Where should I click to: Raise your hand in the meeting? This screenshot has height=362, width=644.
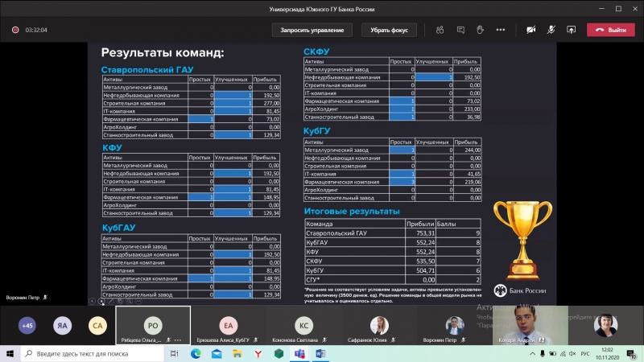tap(480, 30)
